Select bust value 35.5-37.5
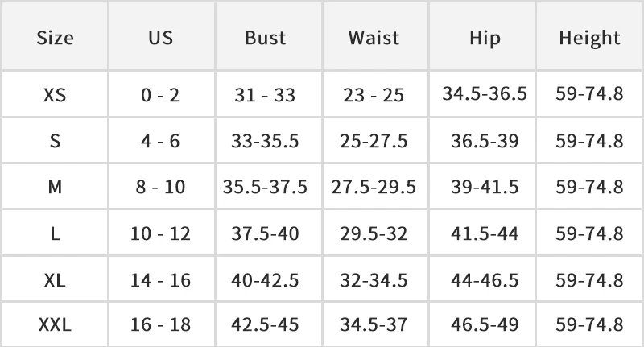 265,188
